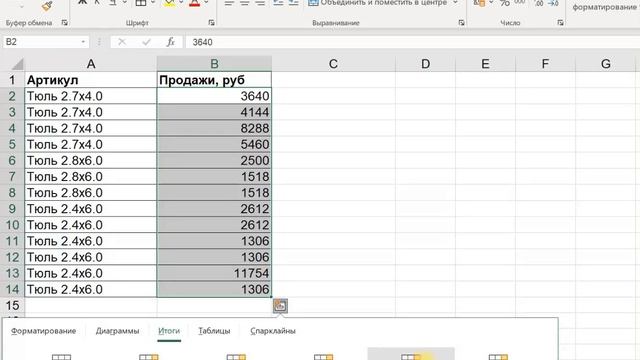
Task: Open the fill color dropdown arrow
Action: [181, 3]
